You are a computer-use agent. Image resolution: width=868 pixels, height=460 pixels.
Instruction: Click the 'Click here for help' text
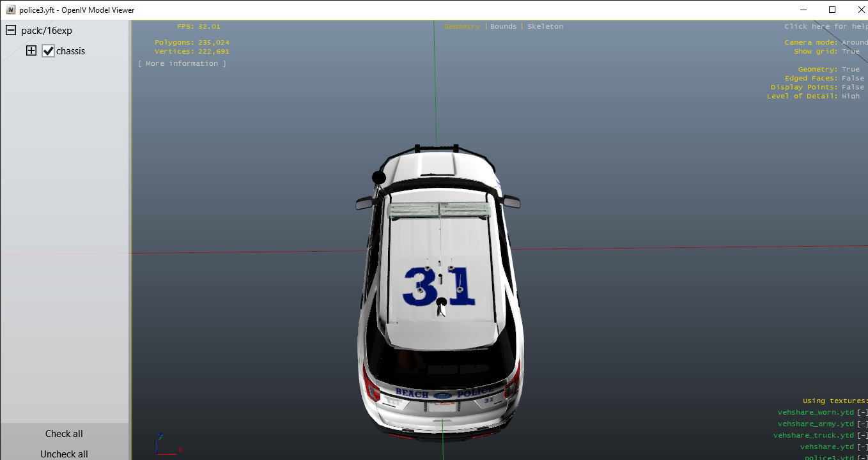coord(825,27)
